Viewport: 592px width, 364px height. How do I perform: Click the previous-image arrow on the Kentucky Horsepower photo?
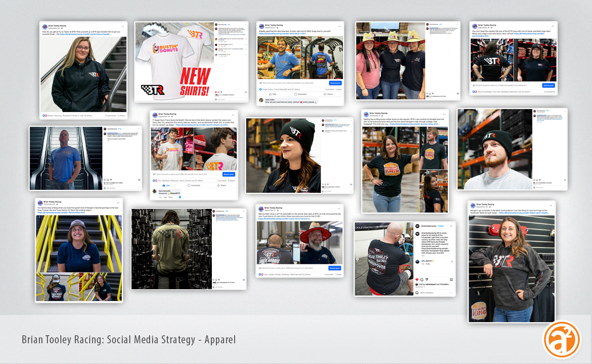point(357,259)
